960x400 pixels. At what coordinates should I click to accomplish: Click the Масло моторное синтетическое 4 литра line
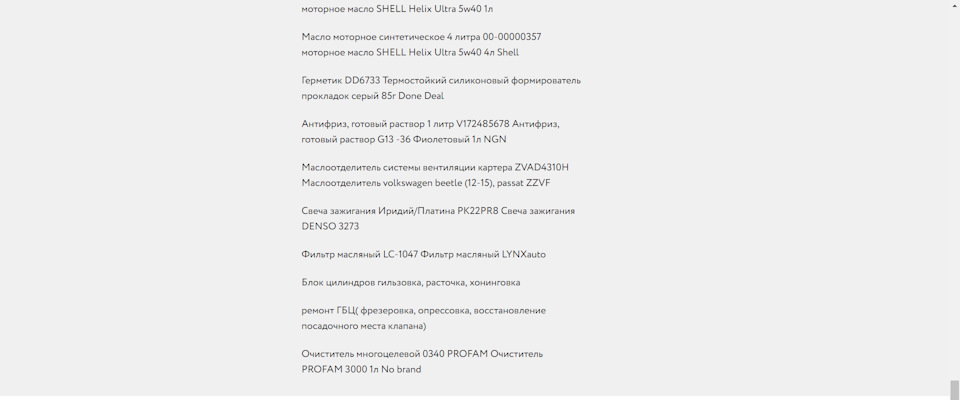tap(421, 37)
